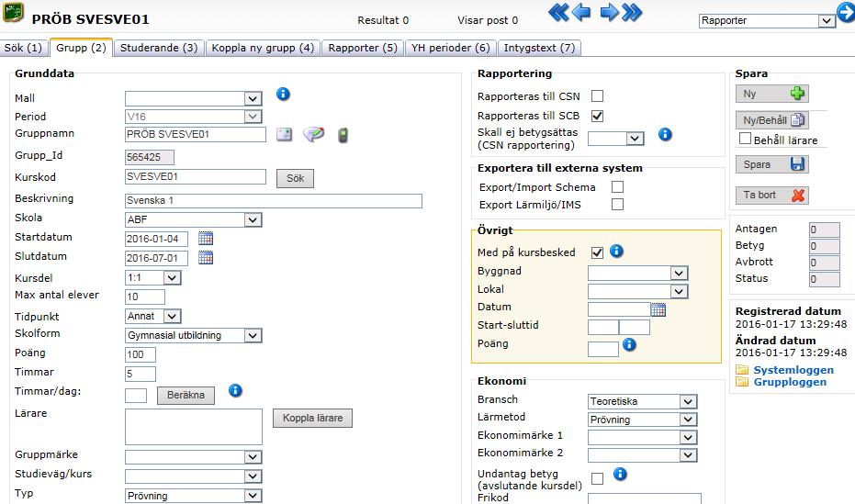Switch to the Studerande (3) tab
This screenshot has height=504, width=855.
point(159,48)
